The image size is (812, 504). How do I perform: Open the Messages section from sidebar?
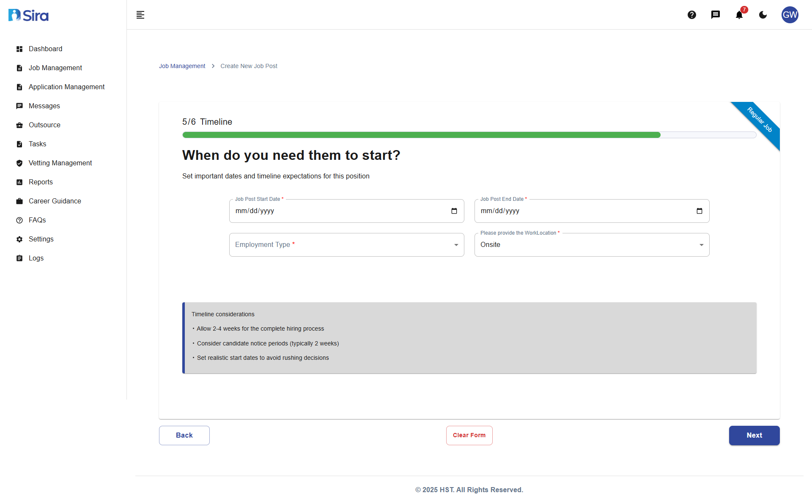point(44,106)
